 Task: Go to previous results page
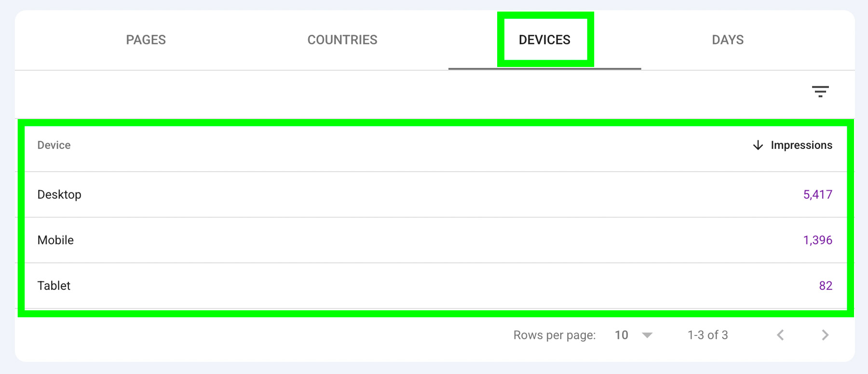click(781, 335)
